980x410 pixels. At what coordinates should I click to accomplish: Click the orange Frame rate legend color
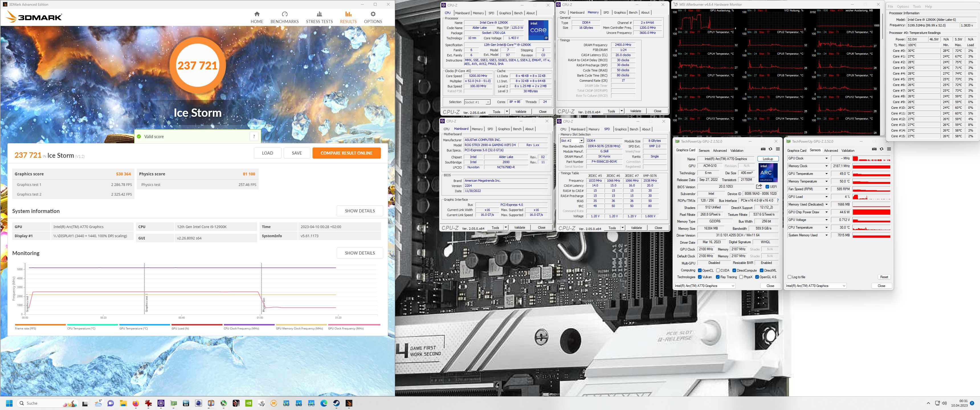[x=40, y=325]
